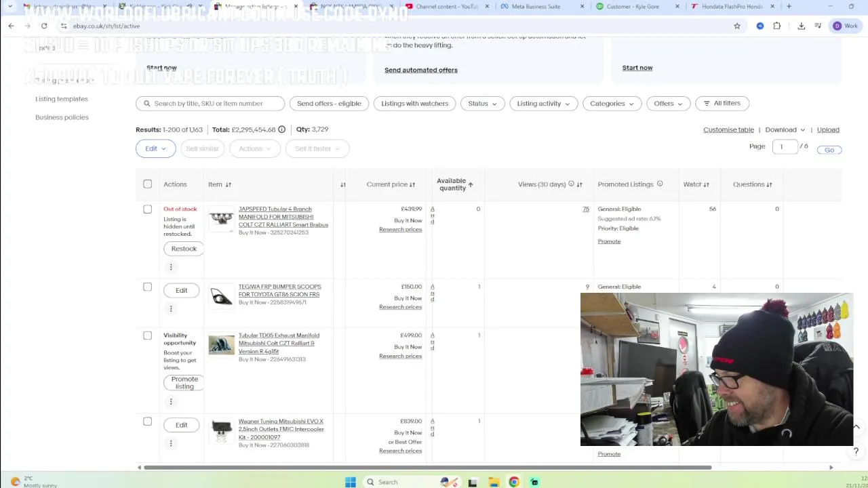Open weather widget Mostly sunny

point(34,482)
